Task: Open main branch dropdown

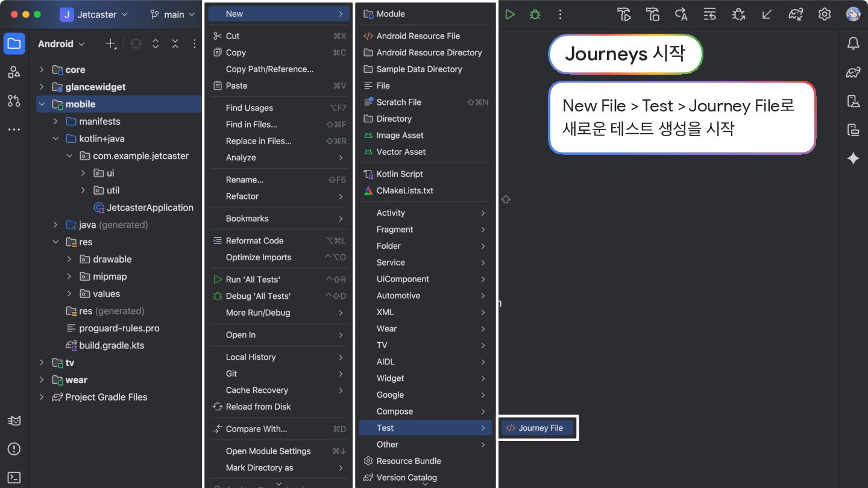Action: 172,14
